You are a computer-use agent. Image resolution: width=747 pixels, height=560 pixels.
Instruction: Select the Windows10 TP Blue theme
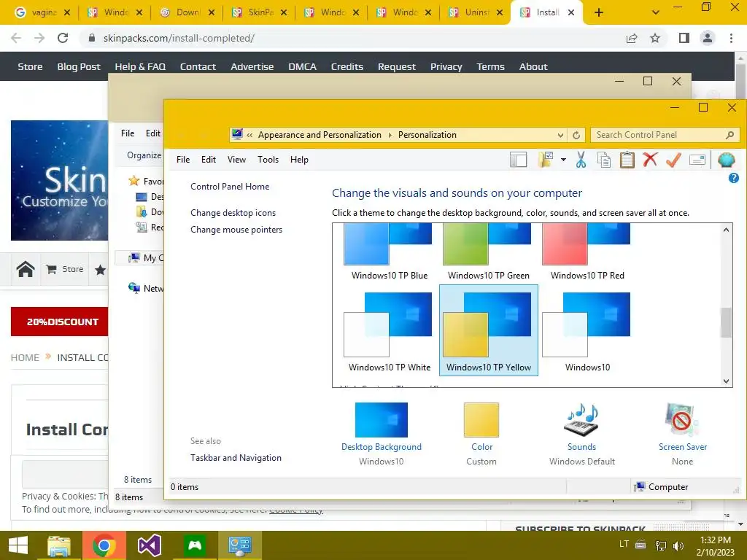(x=390, y=252)
